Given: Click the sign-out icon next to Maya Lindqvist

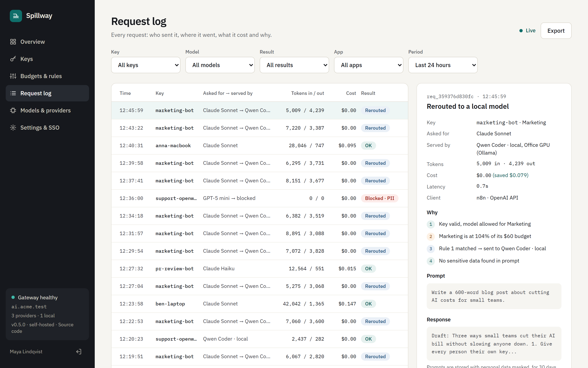Looking at the screenshot, I should point(79,351).
